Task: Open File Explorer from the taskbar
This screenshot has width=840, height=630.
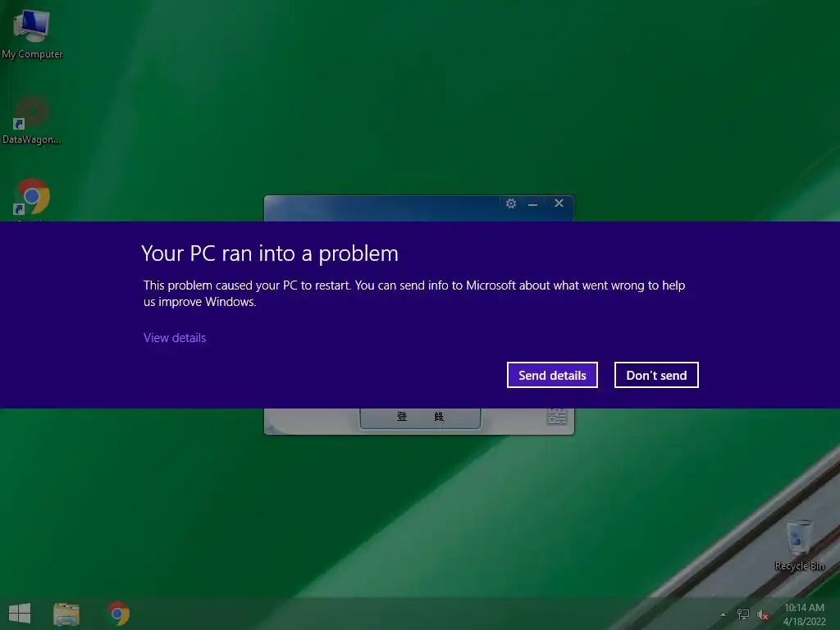Action: tap(66, 614)
